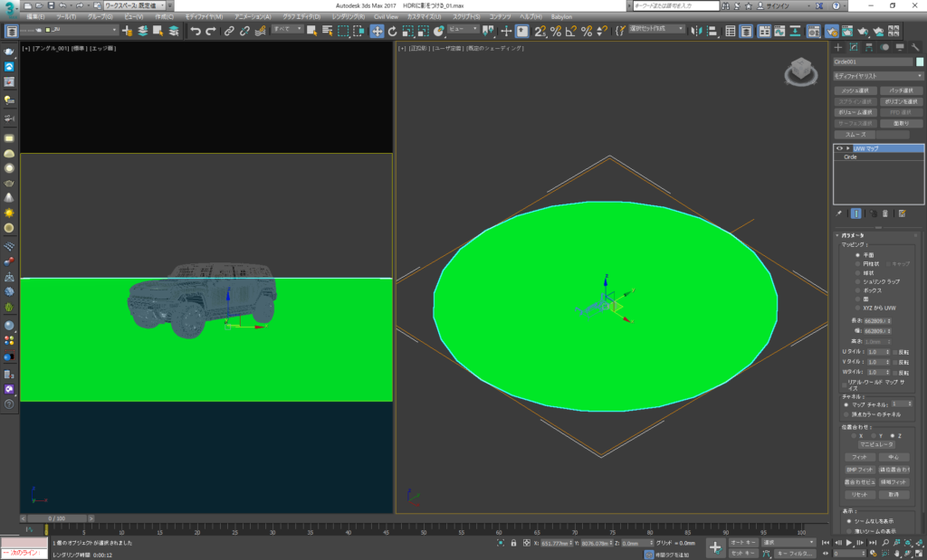Enable the リアルワールド マップ サイズ checkbox
The image size is (927, 560).
coord(845,384)
